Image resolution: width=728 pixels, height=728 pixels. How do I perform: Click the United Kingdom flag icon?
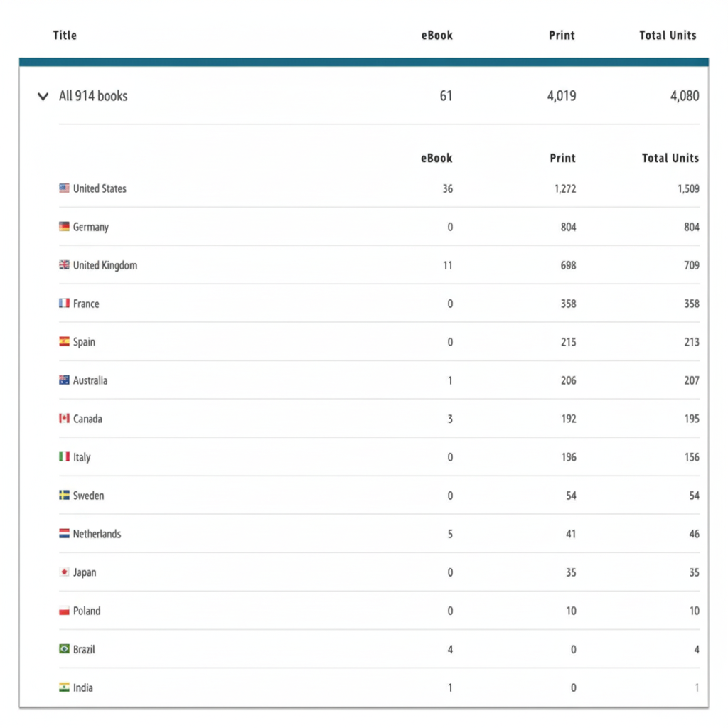coord(64,265)
